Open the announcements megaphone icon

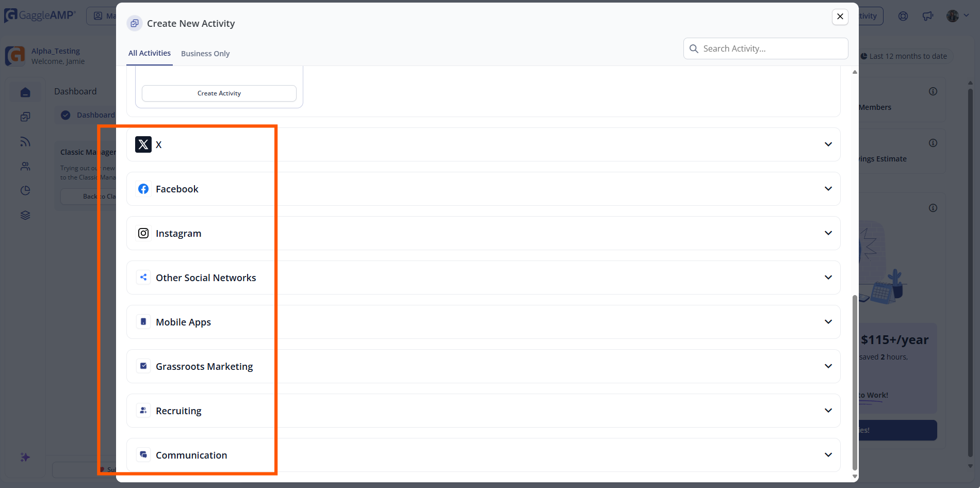pos(927,16)
